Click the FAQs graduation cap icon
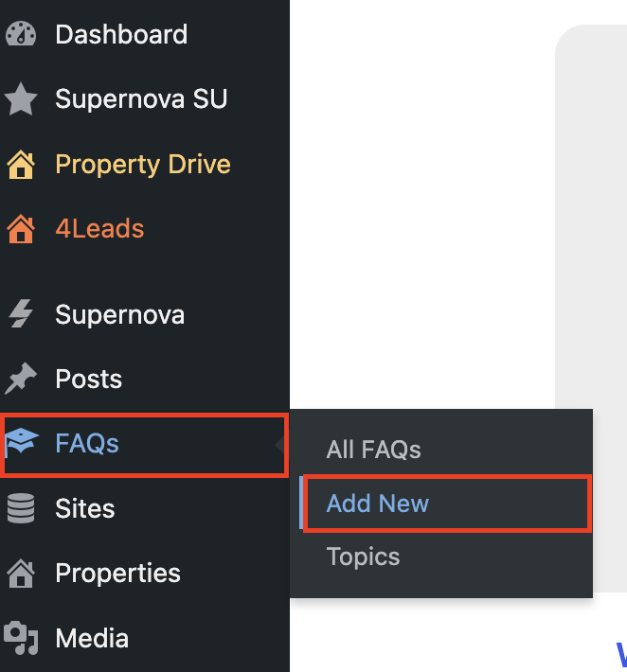 tap(21, 444)
